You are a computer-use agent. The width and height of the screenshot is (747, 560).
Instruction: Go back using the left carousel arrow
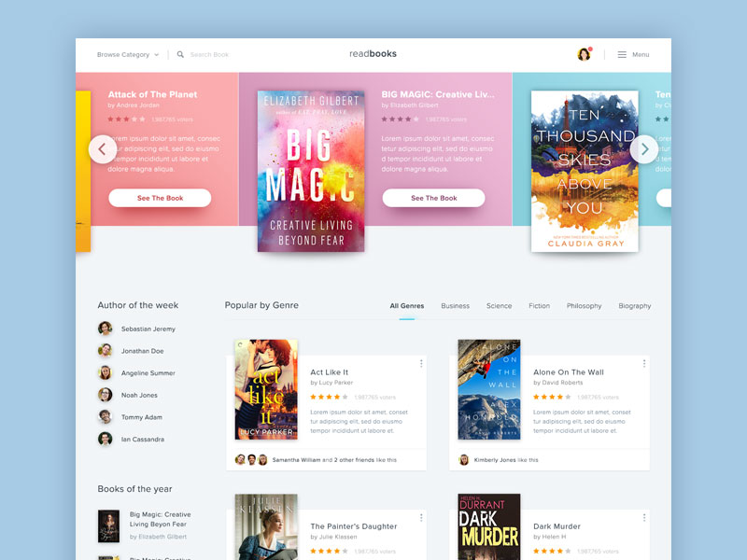[x=103, y=148]
